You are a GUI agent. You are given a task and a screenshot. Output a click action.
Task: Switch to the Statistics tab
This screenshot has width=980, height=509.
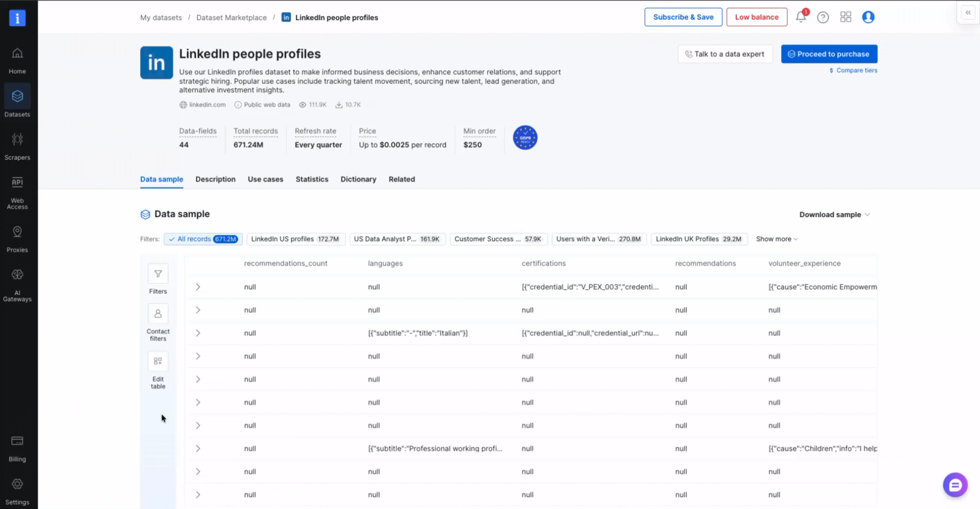click(312, 179)
